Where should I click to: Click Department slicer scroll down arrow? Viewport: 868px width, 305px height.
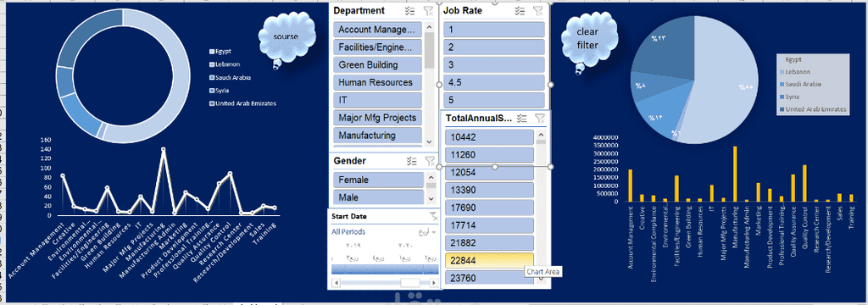coord(430,141)
